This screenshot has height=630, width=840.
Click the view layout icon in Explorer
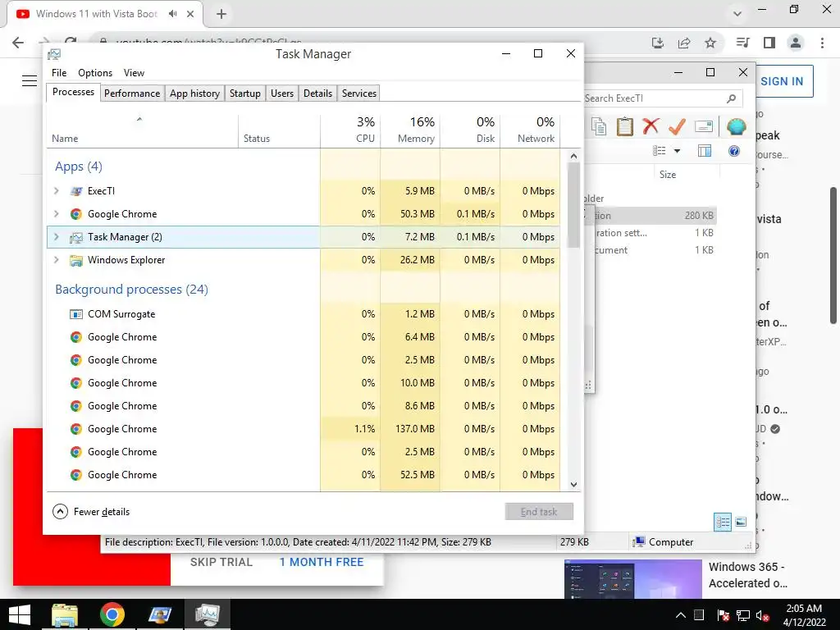[x=659, y=151]
